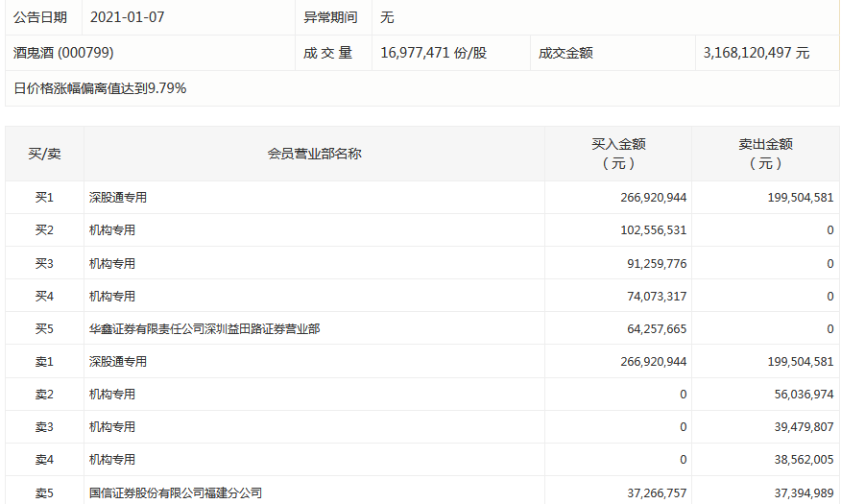Select the 买5 row label
Viewport: 841px width, 504px height.
click(44, 328)
